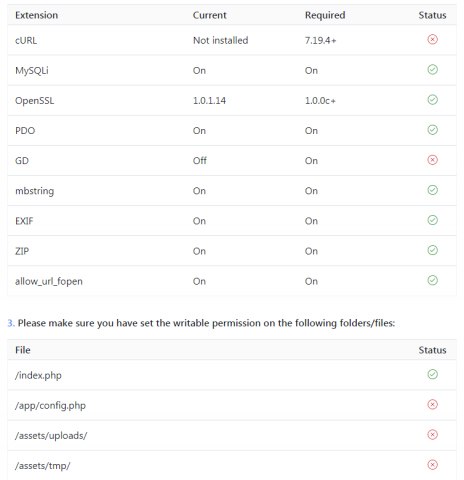
Task: Click the Current column header
Action: [x=209, y=15]
